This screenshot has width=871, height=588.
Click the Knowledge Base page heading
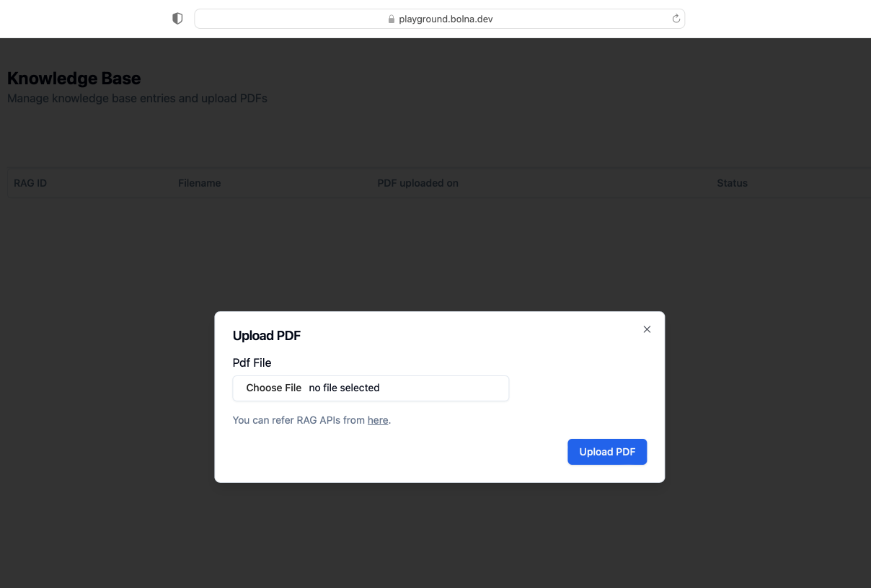click(74, 79)
